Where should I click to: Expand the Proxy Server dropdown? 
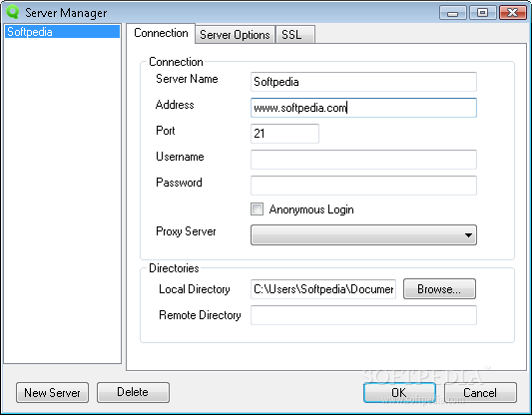point(363,235)
